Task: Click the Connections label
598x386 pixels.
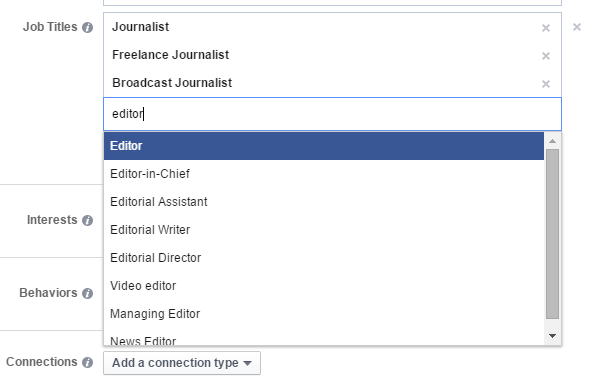Action: [x=42, y=362]
